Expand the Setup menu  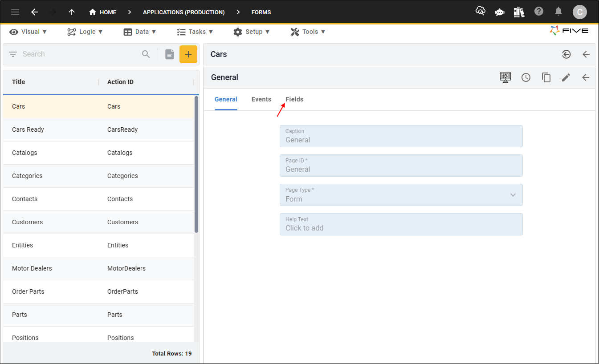(x=252, y=32)
